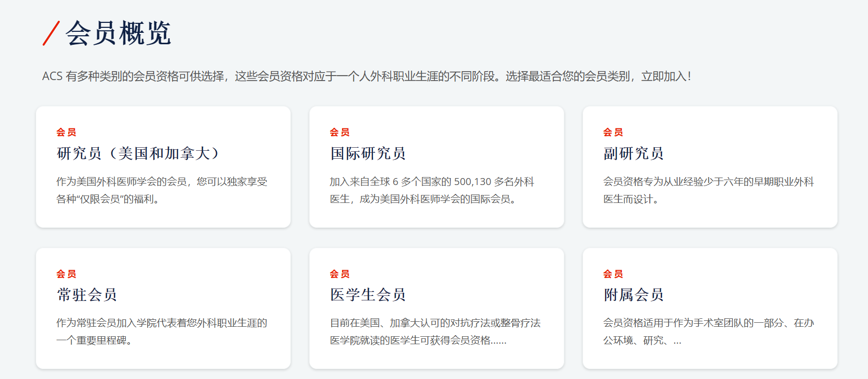Select the 副研究员 card title
Viewport: 868px width, 379px height.
(x=633, y=153)
